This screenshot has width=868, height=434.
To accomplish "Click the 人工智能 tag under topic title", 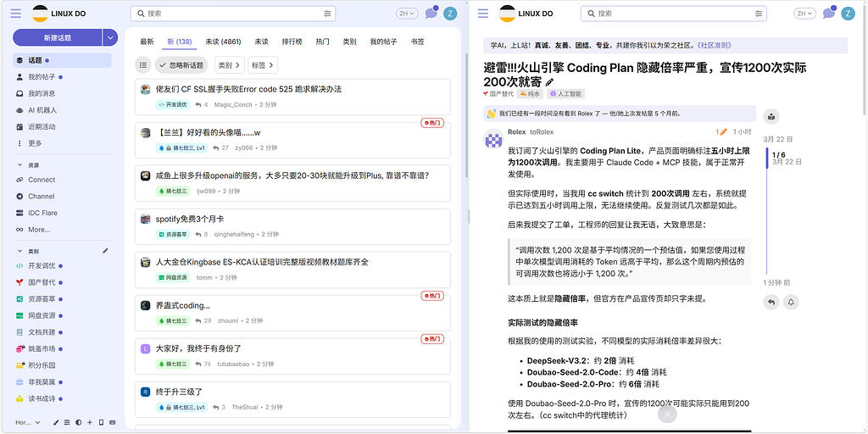I will pos(565,94).
